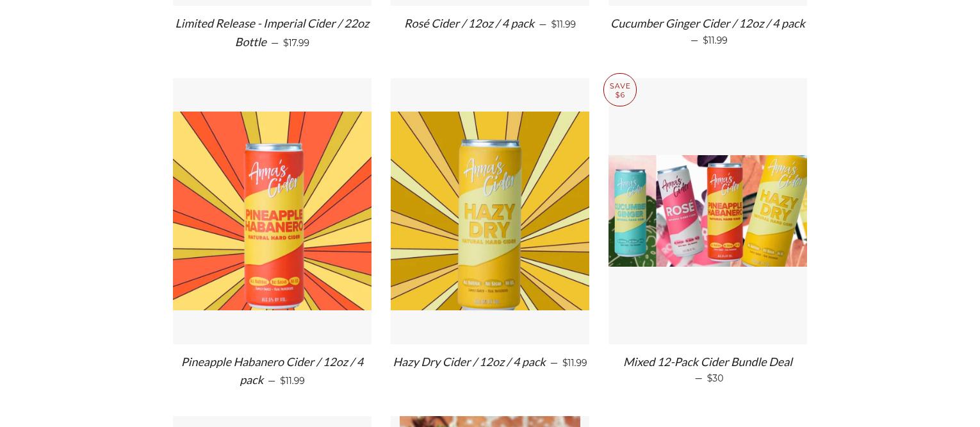This screenshot has width=980, height=427.
Task: Click the $17.99 Imperial Cider price
Action: coord(296,43)
